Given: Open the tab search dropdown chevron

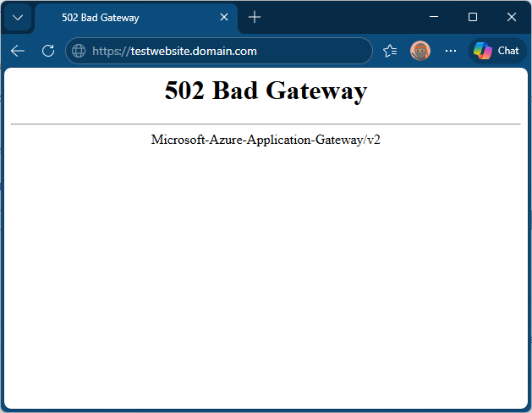Looking at the screenshot, I should tap(17, 18).
